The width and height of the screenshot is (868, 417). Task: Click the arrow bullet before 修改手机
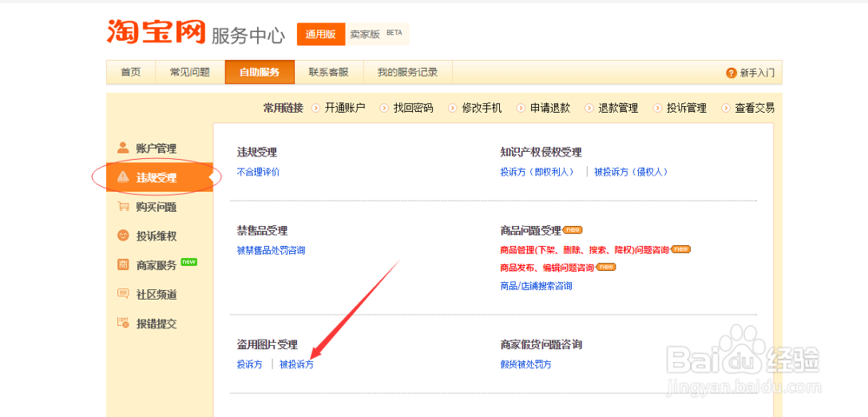click(453, 108)
